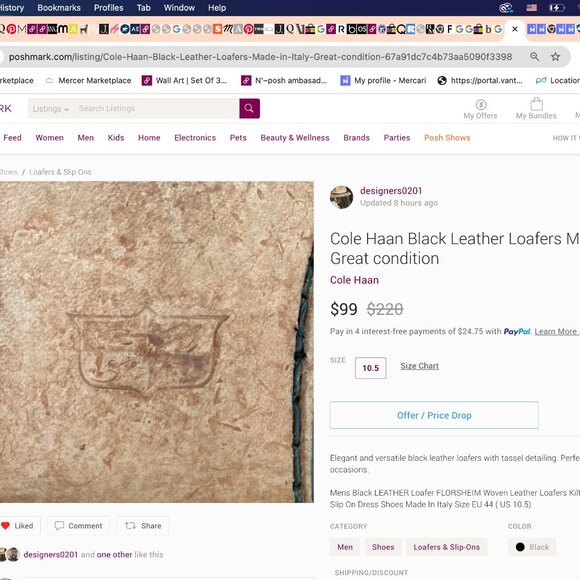The image size is (580, 580).
Task: Open the Women category menu
Action: coord(50,138)
